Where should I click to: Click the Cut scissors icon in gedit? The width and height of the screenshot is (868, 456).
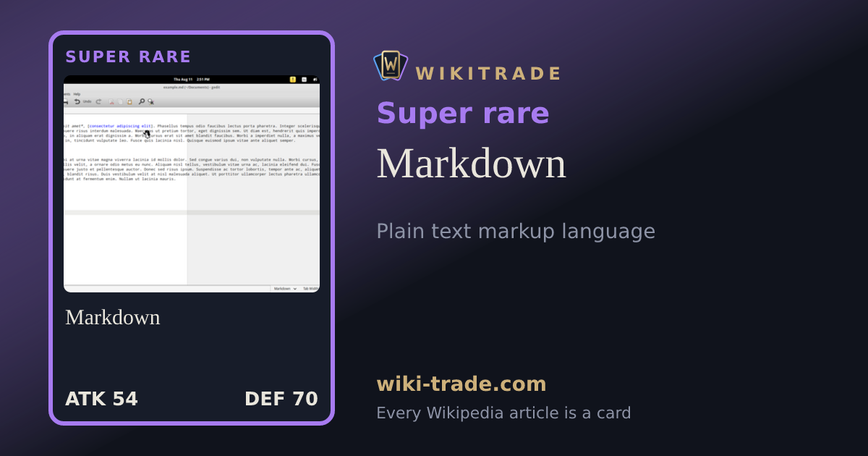click(x=111, y=101)
